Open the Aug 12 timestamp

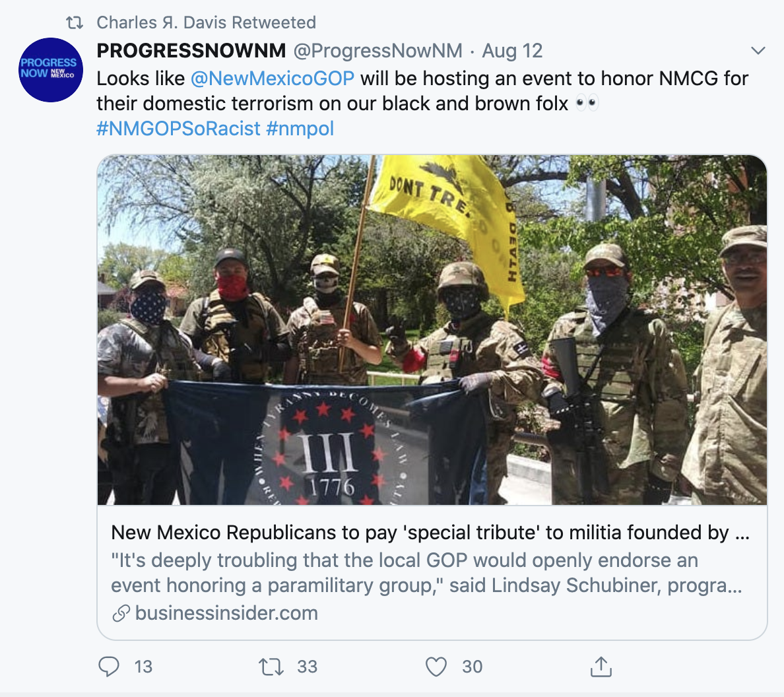(512, 51)
